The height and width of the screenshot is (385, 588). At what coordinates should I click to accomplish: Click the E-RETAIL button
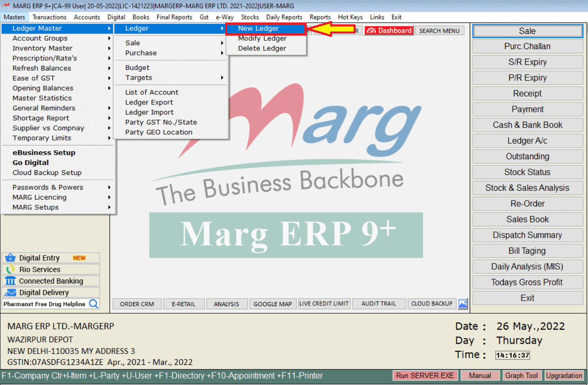tap(184, 304)
